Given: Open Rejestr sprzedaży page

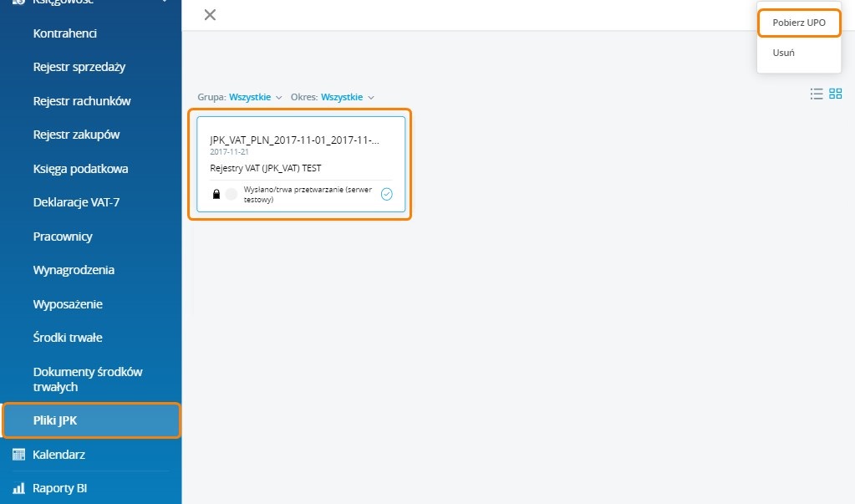Looking at the screenshot, I should point(79,67).
